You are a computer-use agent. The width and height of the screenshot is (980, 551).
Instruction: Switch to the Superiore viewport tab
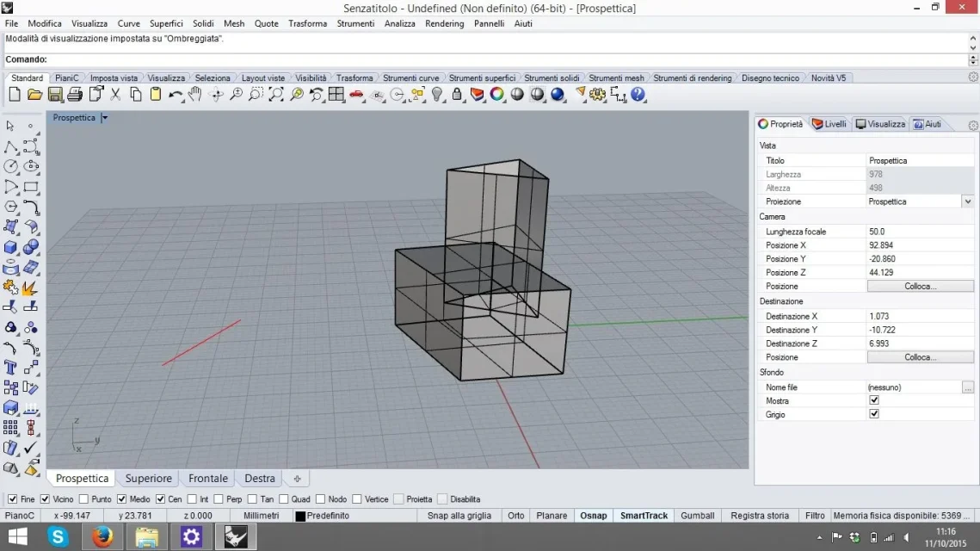click(148, 479)
